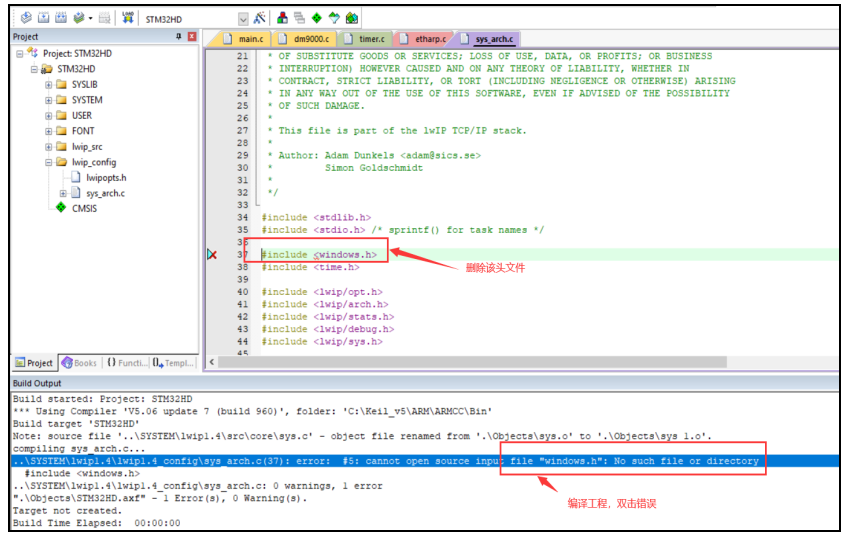
Task: Switch to the main.c tab
Action: (249, 39)
